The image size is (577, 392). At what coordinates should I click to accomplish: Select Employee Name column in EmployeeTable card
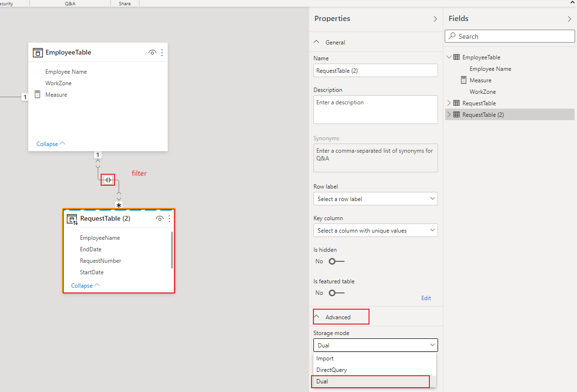66,72
